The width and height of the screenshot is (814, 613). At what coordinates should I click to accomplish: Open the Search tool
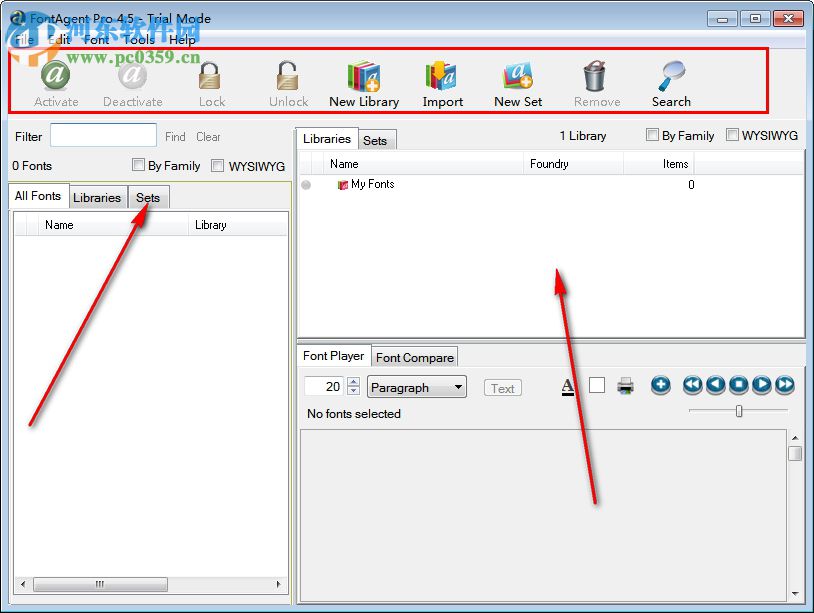pyautogui.click(x=671, y=83)
